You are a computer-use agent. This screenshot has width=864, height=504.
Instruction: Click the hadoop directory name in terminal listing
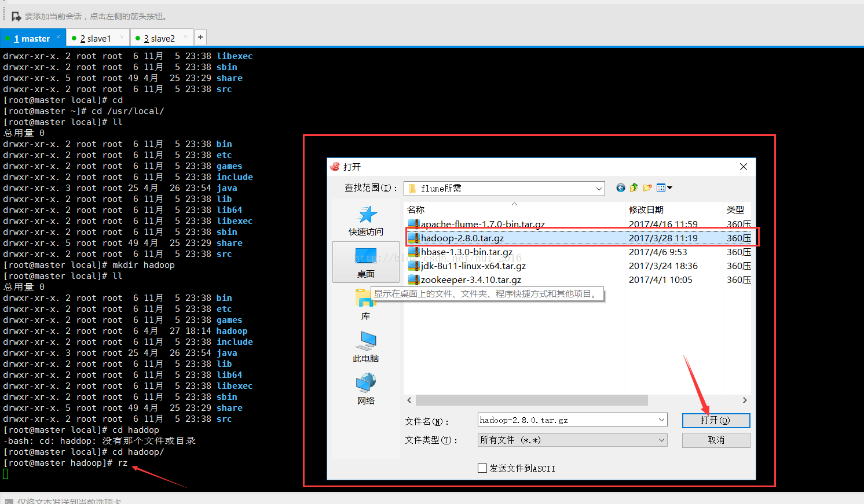click(x=232, y=331)
